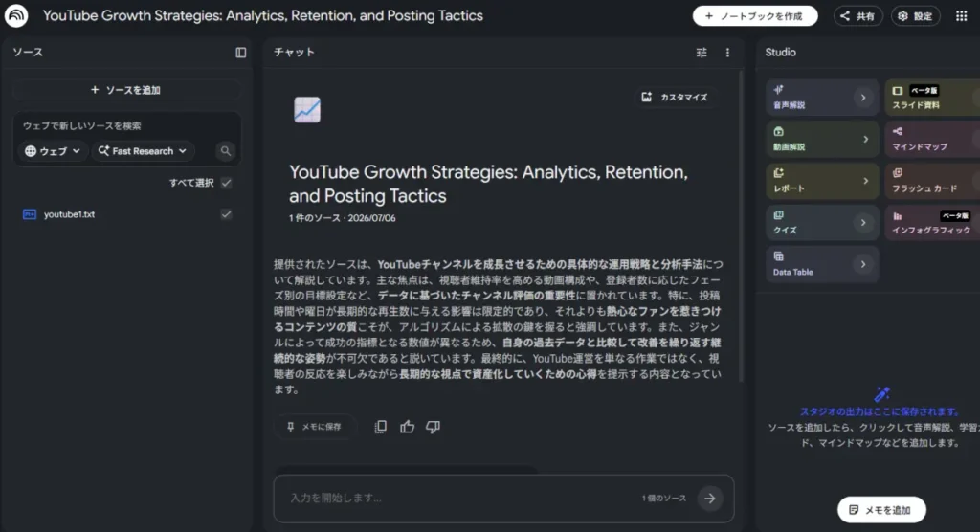Click the Studio panel heading
Screen dimensions: 980x532
coord(781,53)
